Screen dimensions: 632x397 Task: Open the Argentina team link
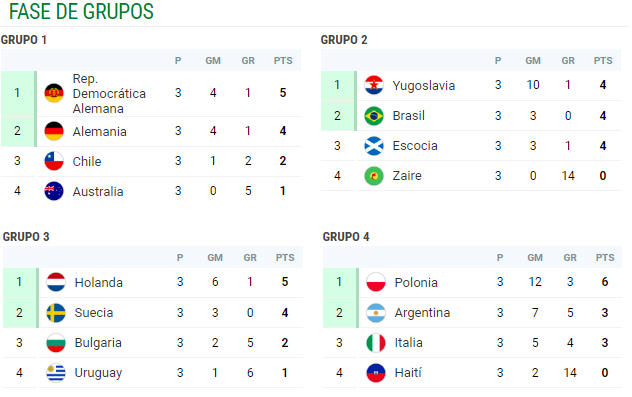click(x=422, y=313)
